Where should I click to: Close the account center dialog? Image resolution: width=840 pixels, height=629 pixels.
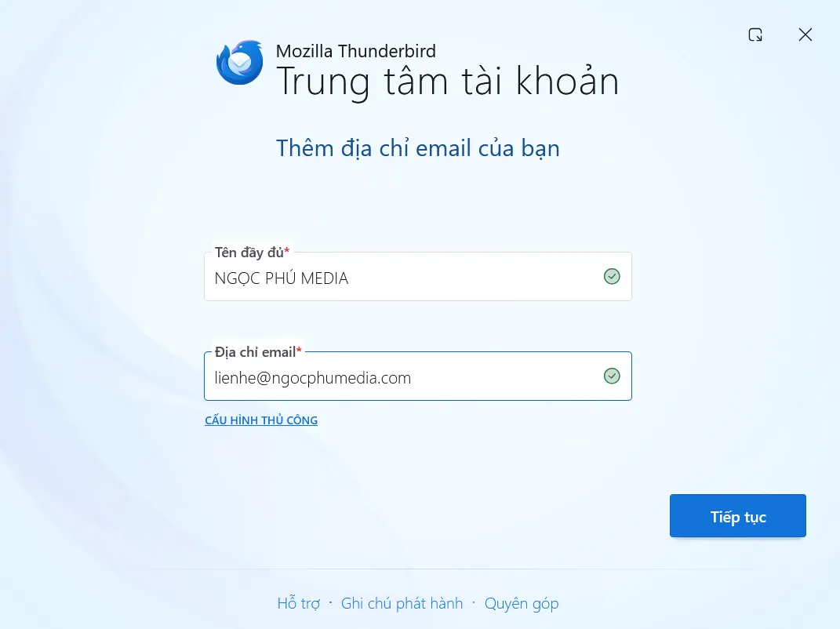(x=805, y=35)
